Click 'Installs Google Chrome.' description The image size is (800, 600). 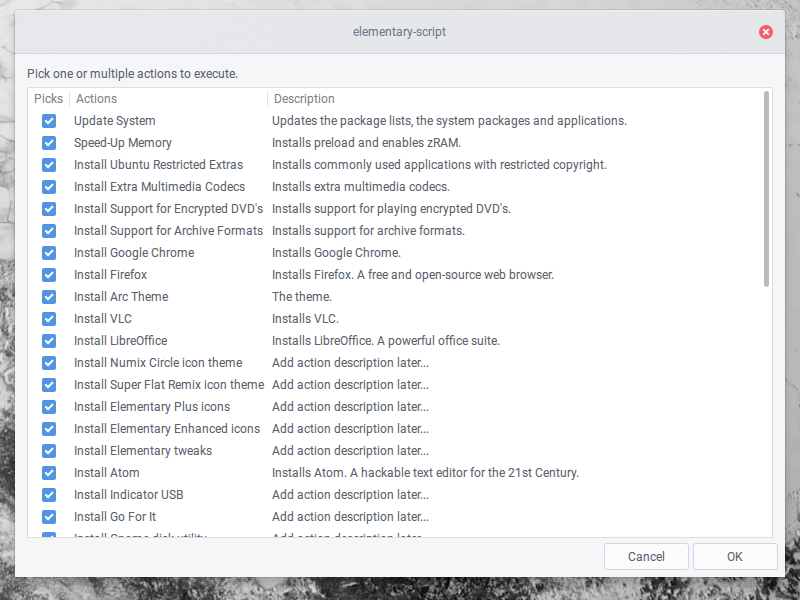tap(336, 253)
